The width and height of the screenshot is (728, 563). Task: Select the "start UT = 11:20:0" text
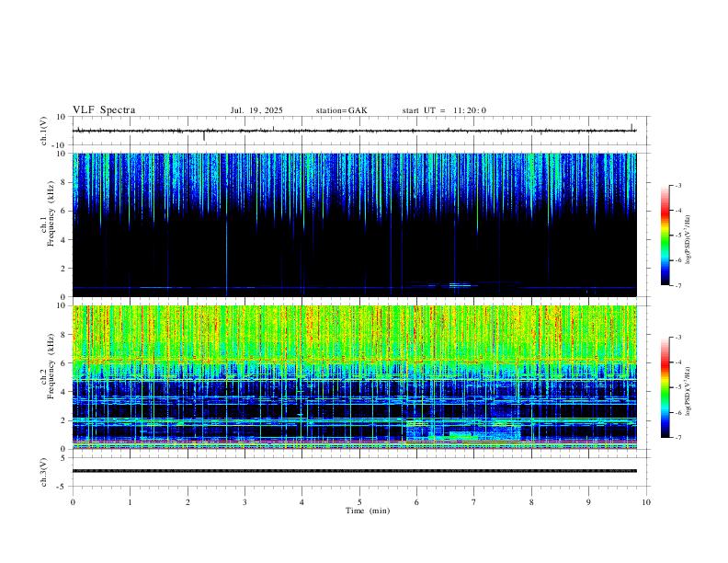coord(444,110)
